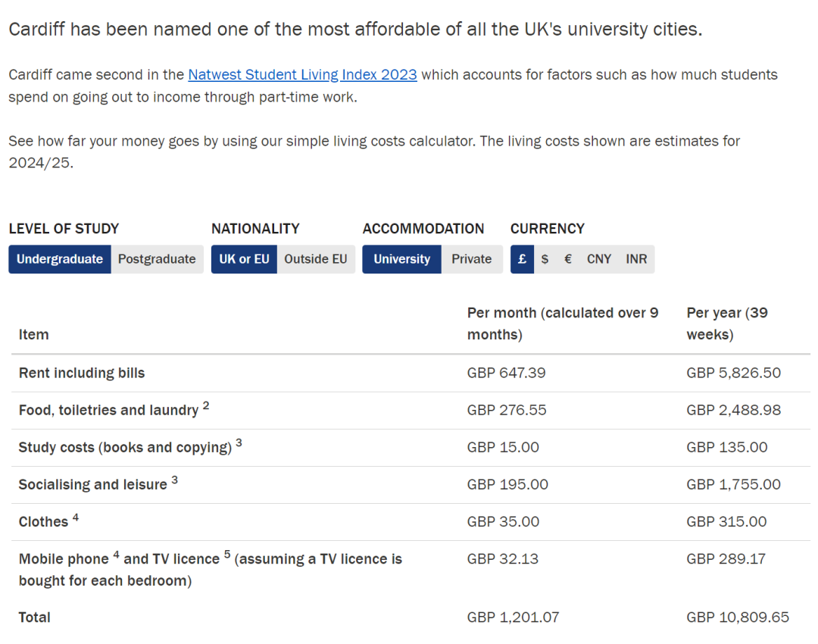
Task: Select UK or EU nationality
Action: 244,259
